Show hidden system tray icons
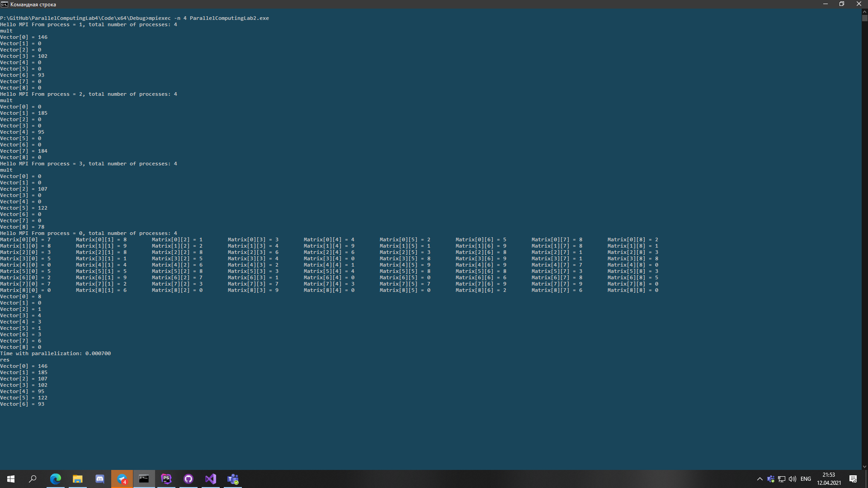The image size is (868, 488). click(759, 479)
